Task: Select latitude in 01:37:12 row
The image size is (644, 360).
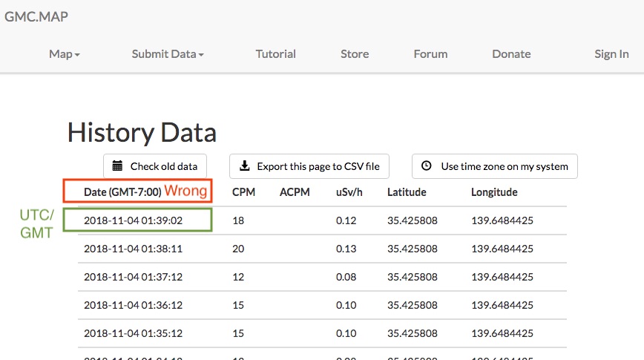Action: click(413, 277)
